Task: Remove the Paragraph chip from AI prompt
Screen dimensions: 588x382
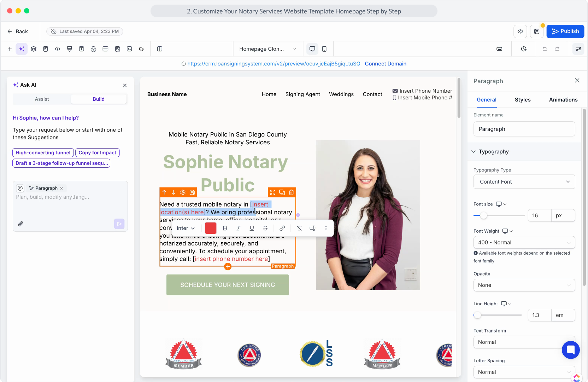Action: tap(61, 188)
